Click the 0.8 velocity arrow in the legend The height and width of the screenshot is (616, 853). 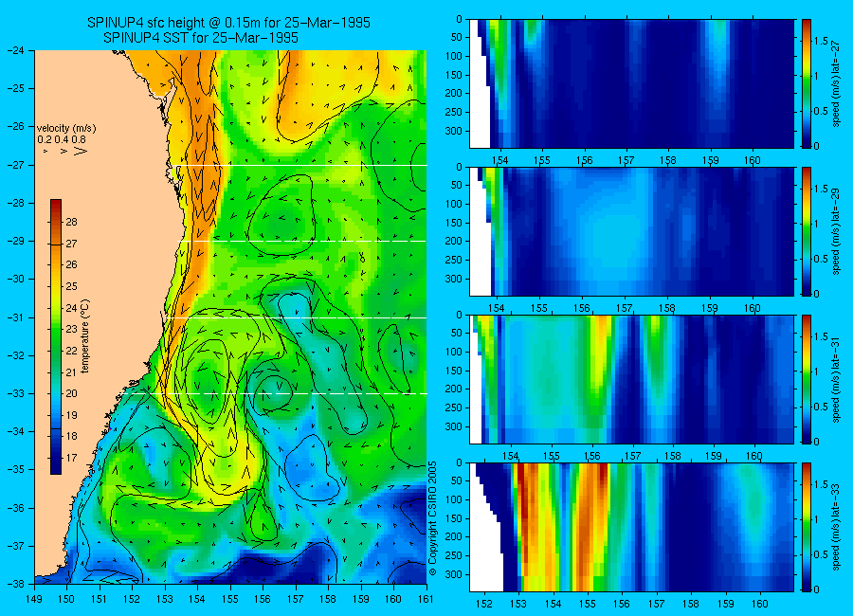point(80,151)
